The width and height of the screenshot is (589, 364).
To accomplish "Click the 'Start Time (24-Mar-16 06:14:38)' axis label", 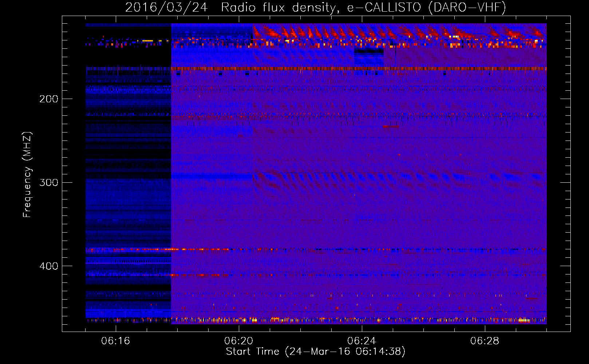I will tap(316, 352).
